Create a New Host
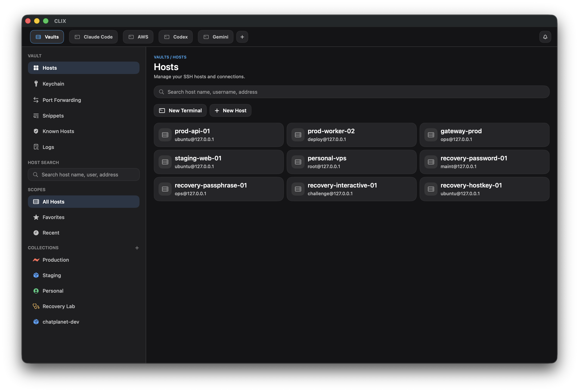Screen dimensions: 579x392 coord(230,110)
